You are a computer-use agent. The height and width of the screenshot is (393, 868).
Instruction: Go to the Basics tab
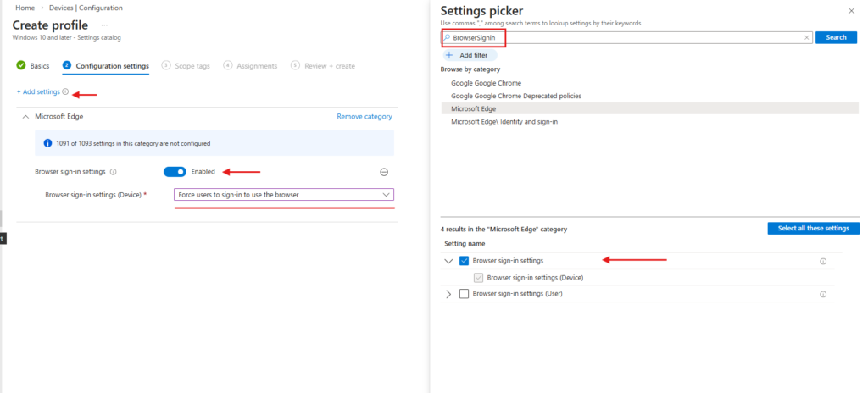tap(33, 66)
